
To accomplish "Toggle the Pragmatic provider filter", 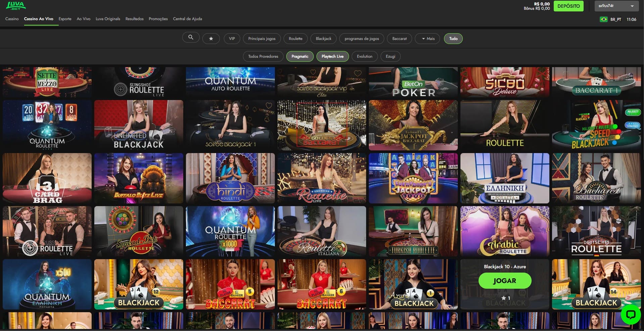I will 300,56.
